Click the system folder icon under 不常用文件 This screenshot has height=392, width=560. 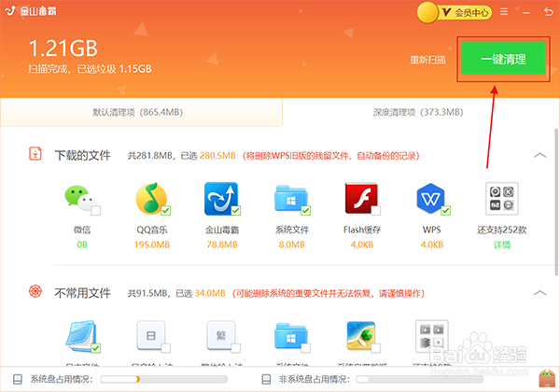pos(290,336)
